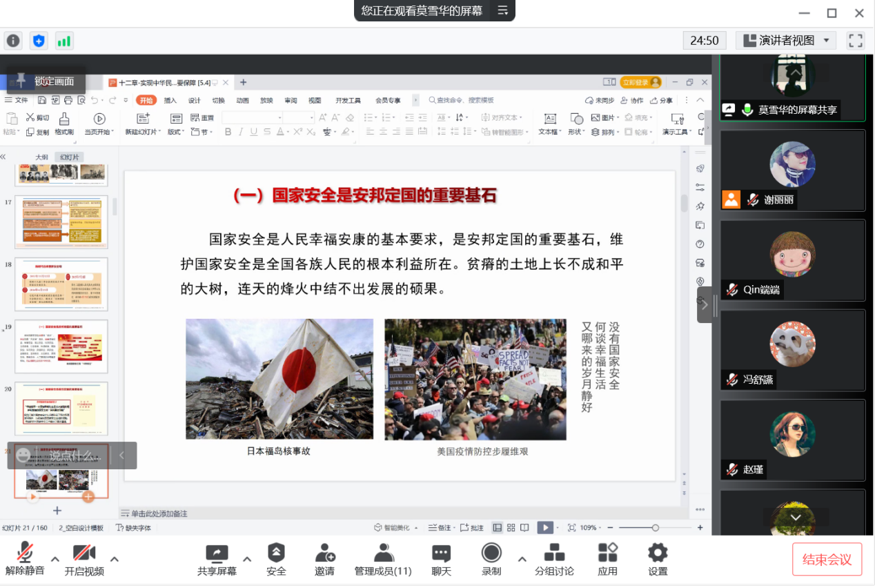Click the WPS print icon
875x588 pixels.
[69, 101]
